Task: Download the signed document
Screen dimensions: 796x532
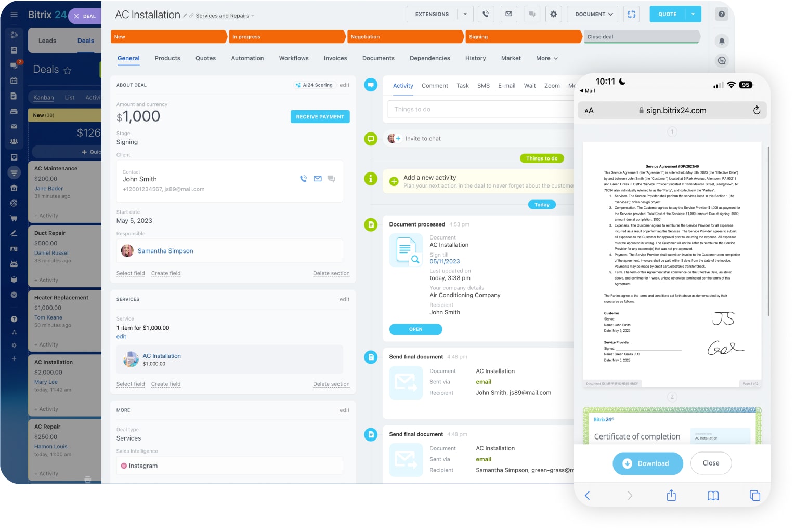Action: tap(647, 463)
